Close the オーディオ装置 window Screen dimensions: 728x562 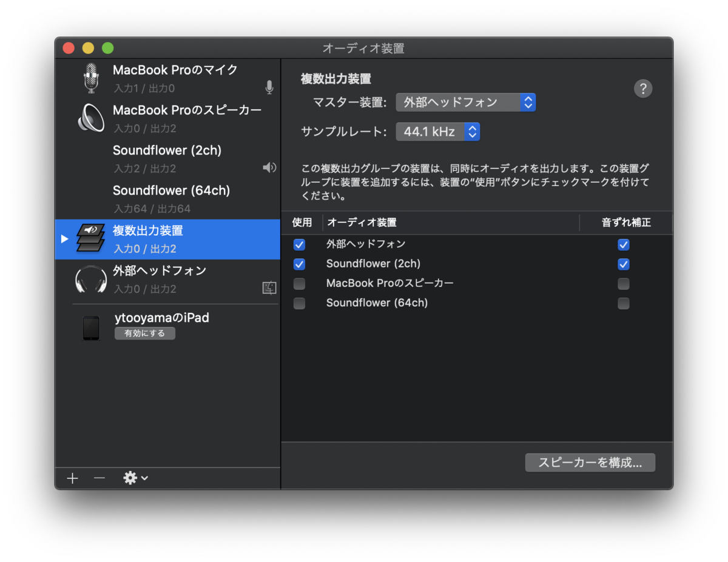pos(69,48)
